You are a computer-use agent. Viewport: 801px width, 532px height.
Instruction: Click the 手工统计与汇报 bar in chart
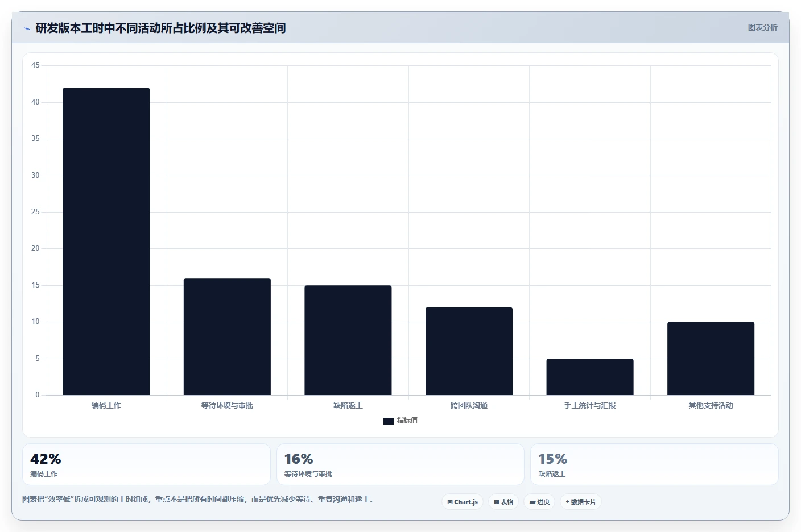pos(590,377)
